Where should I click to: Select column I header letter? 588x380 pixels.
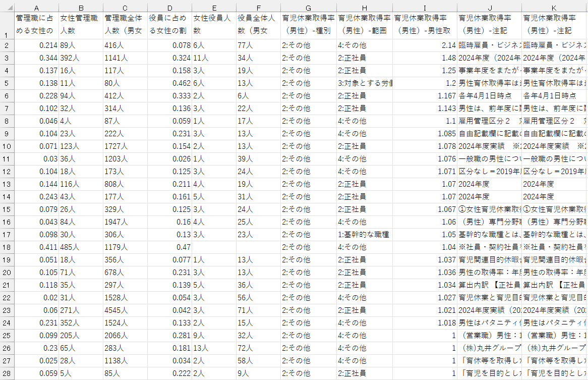pyautogui.click(x=425, y=8)
